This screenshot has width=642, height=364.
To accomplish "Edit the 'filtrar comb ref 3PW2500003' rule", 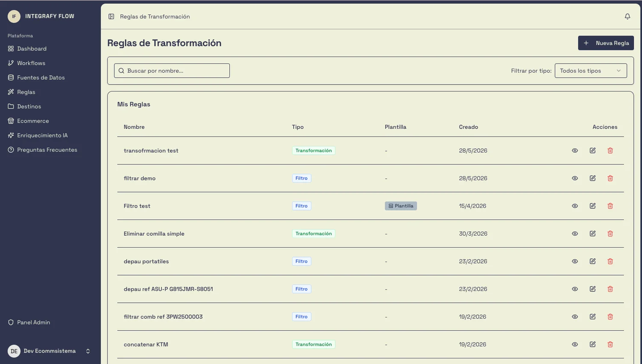I will 593,317.
